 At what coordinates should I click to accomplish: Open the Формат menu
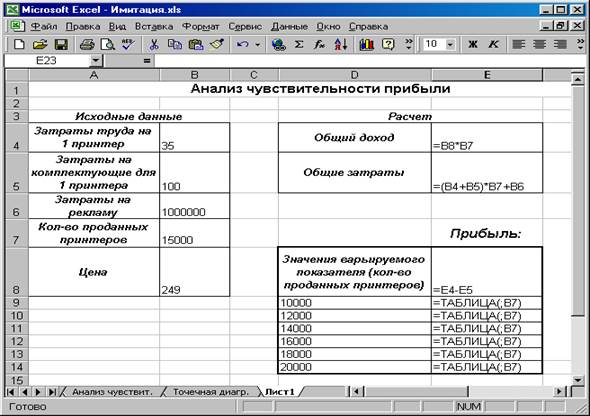pos(201,26)
